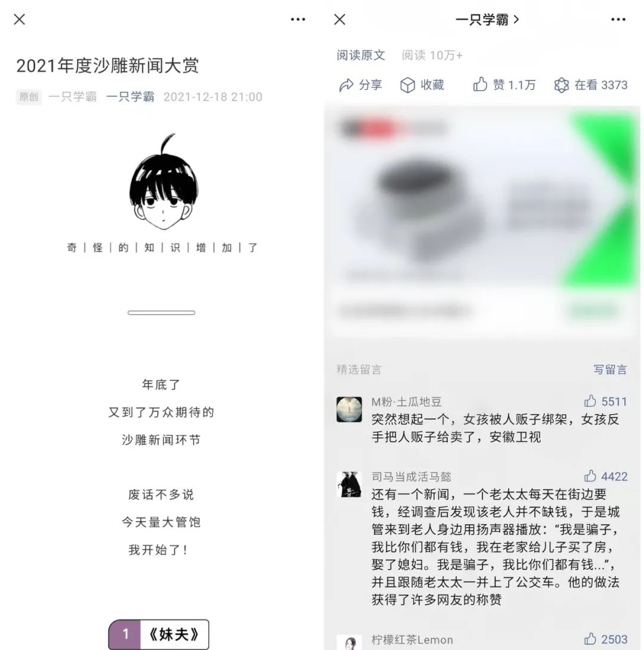Close the left article with X icon
The width and height of the screenshot is (644, 650).
coord(20,20)
